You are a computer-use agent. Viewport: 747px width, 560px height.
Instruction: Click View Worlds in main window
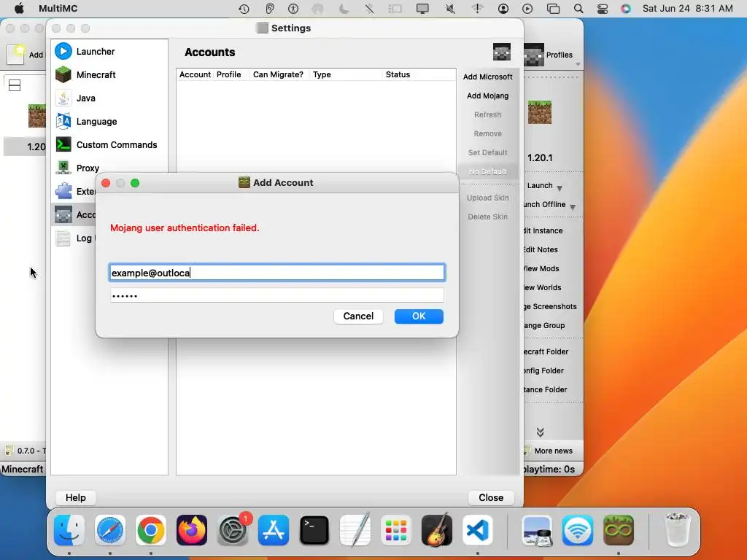(543, 287)
